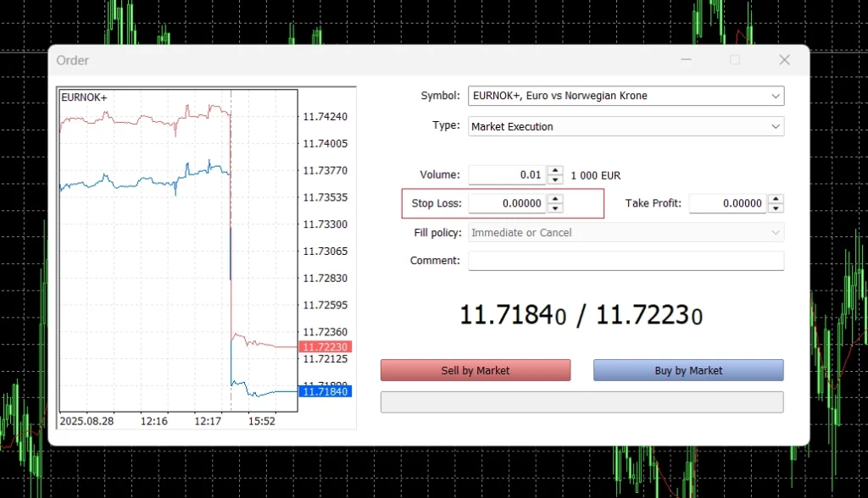Decrease Volume with the down arrow

point(555,180)
